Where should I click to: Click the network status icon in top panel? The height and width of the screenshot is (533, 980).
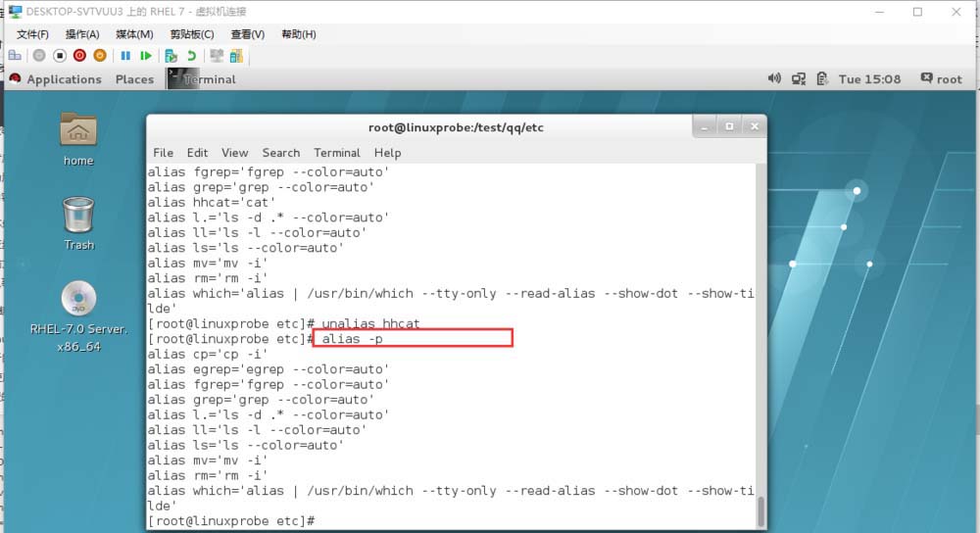point(799,78)
